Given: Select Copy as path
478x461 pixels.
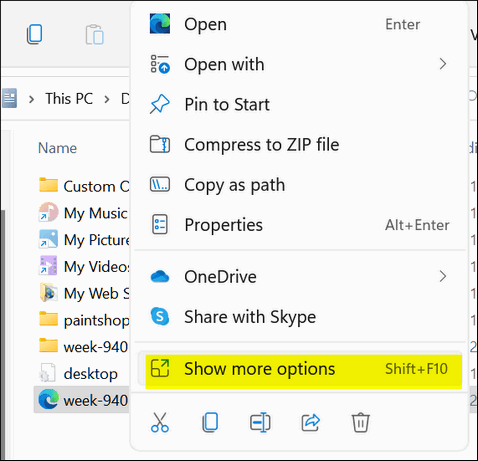Looking at the screenshot, I should point(300,185).
